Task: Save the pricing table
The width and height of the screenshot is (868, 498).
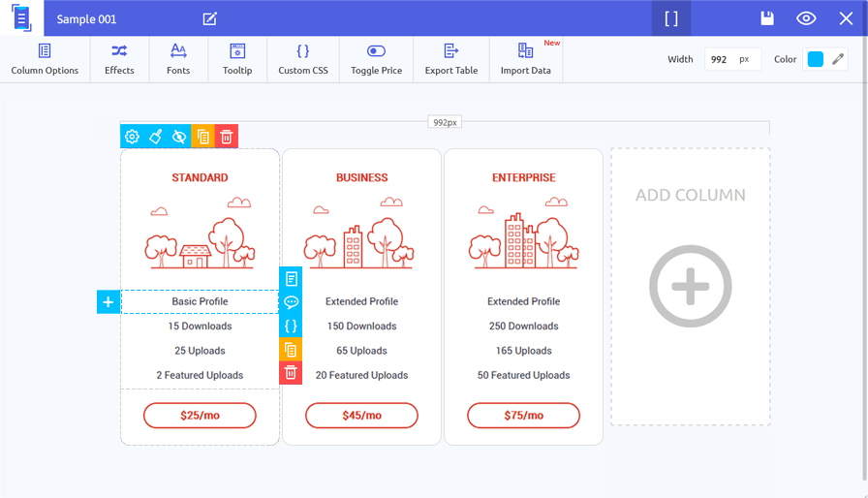Action: (x=767, y=18)
